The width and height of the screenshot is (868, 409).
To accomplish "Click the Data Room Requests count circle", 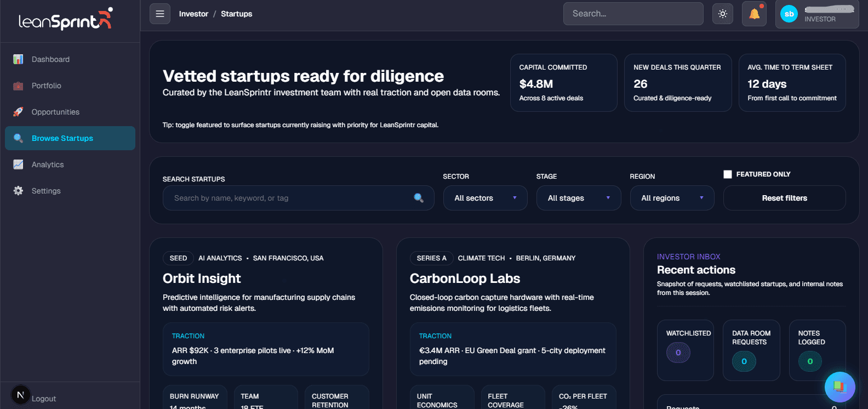I will click(744, 361).
